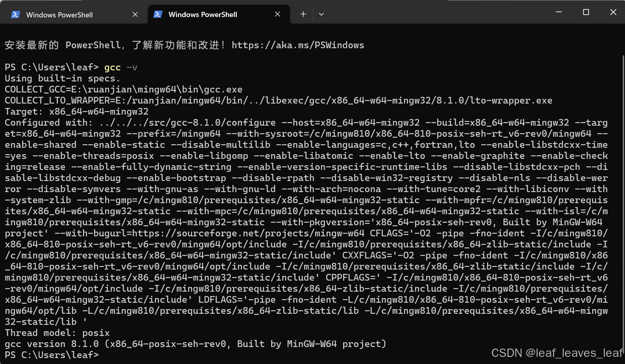Minimize the terminal window
Viewport: 625px width, 364px height.
(559, 12)
